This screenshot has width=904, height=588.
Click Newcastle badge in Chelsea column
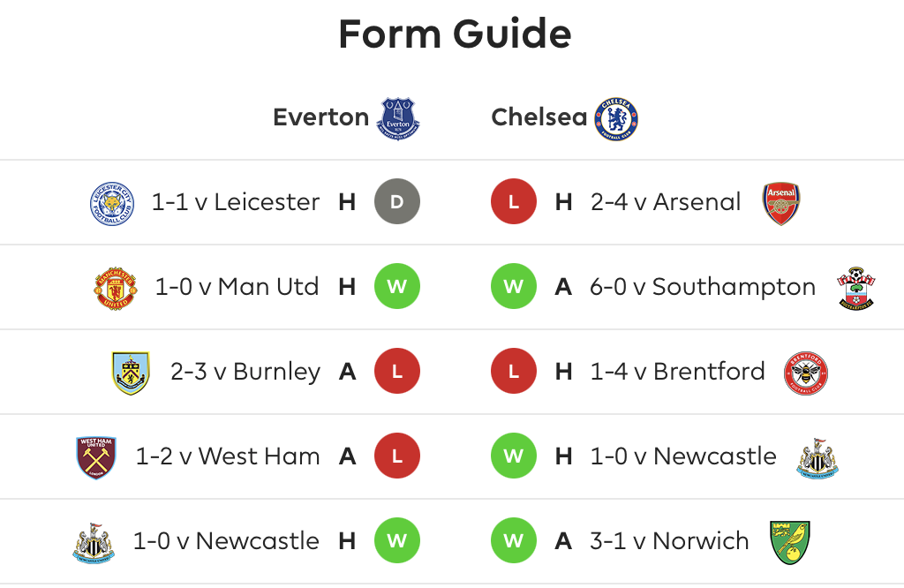click(x=817, y=457)
